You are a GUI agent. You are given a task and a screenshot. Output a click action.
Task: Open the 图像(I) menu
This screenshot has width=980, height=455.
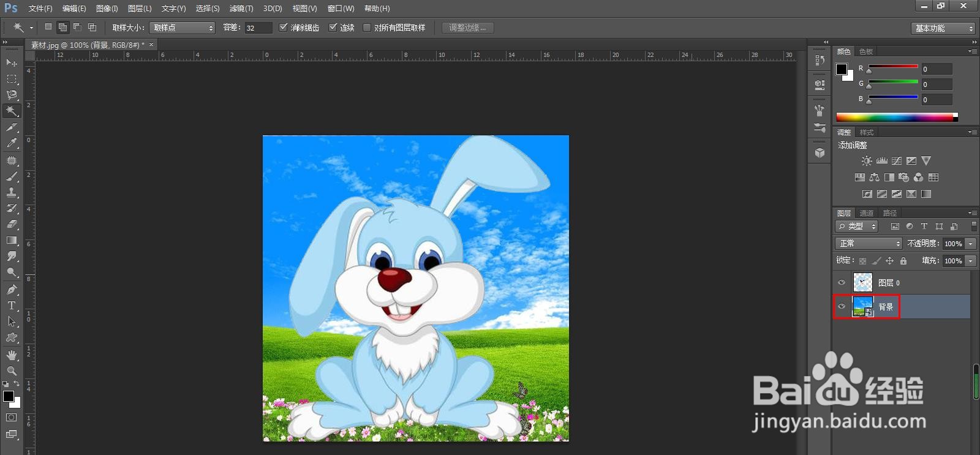pos(107,9)
